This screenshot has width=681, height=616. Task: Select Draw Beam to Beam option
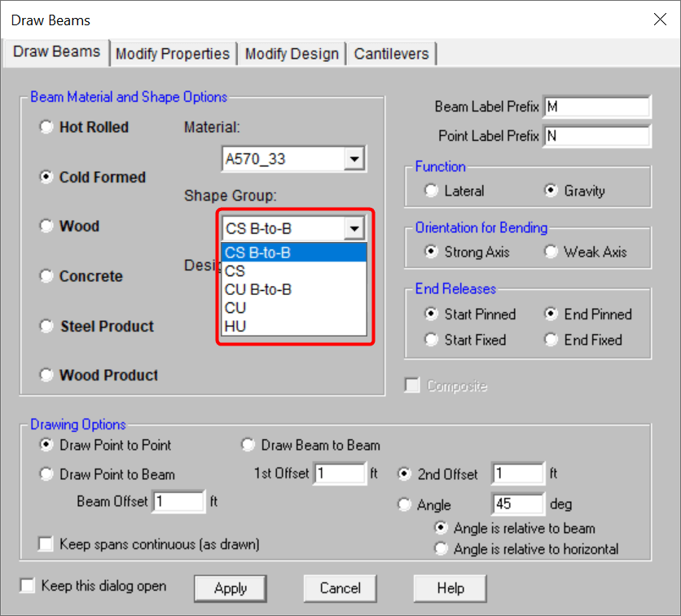248,445
